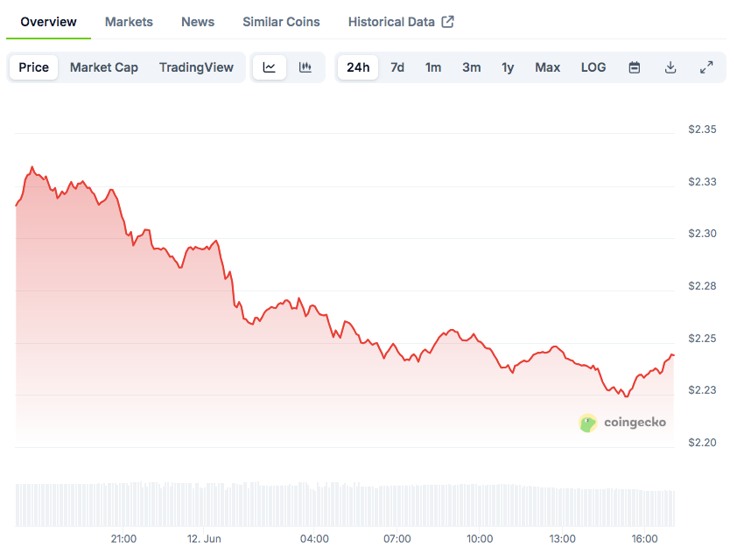This screenshot has height=560, width=737.
Task: Switch to TradingView chart mode
Action: click(196, 67)
